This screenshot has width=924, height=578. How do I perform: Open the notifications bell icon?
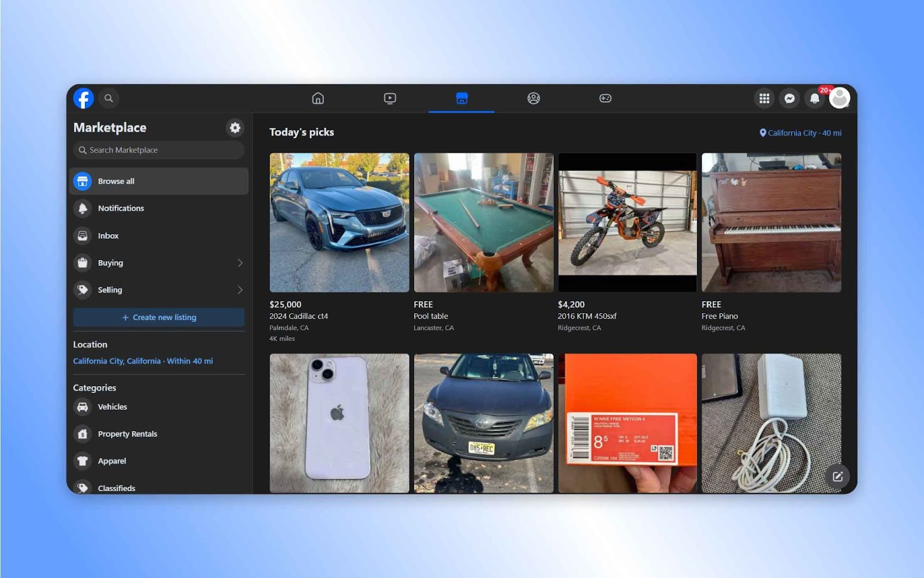coord(815,98)
